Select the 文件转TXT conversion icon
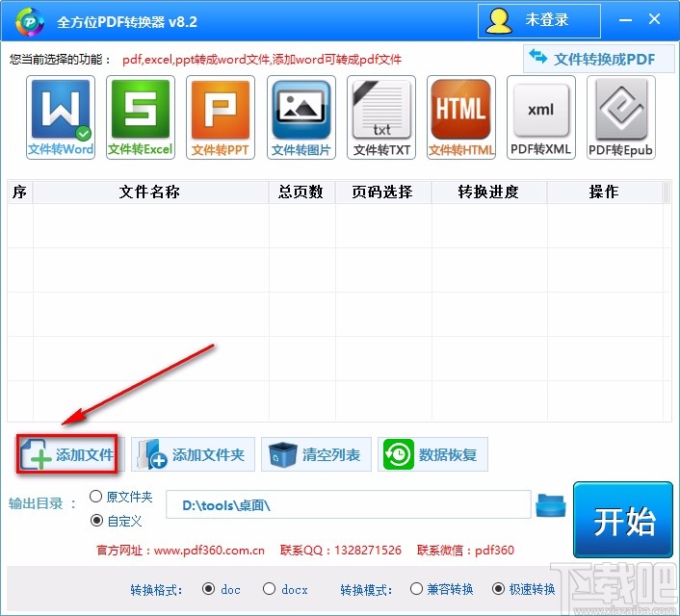 tap(381, 117)
